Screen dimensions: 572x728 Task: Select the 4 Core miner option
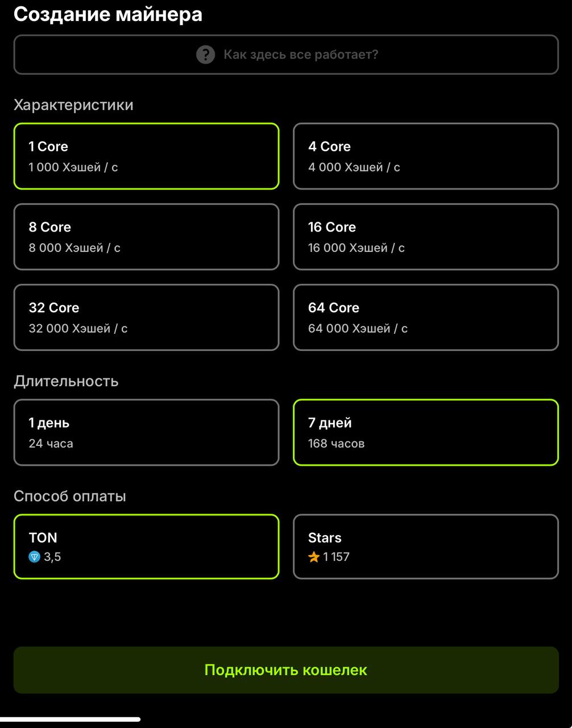click(426, 156)
